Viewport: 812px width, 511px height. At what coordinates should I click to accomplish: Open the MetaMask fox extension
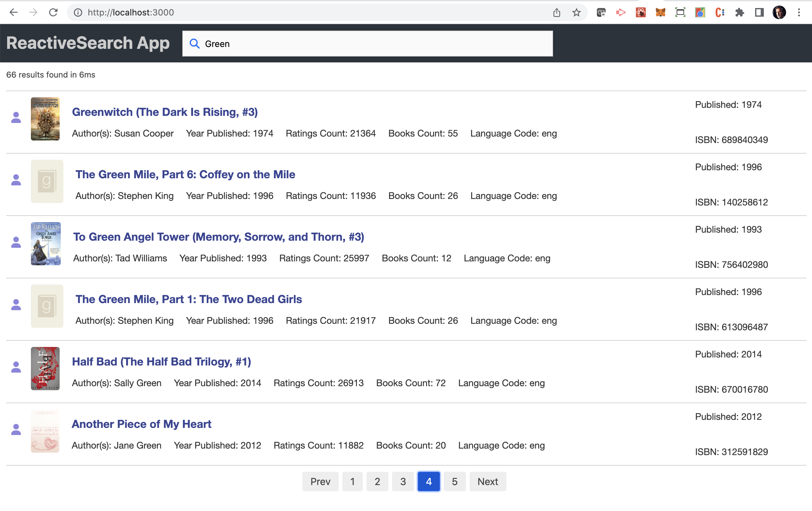[x=660, y=12]
